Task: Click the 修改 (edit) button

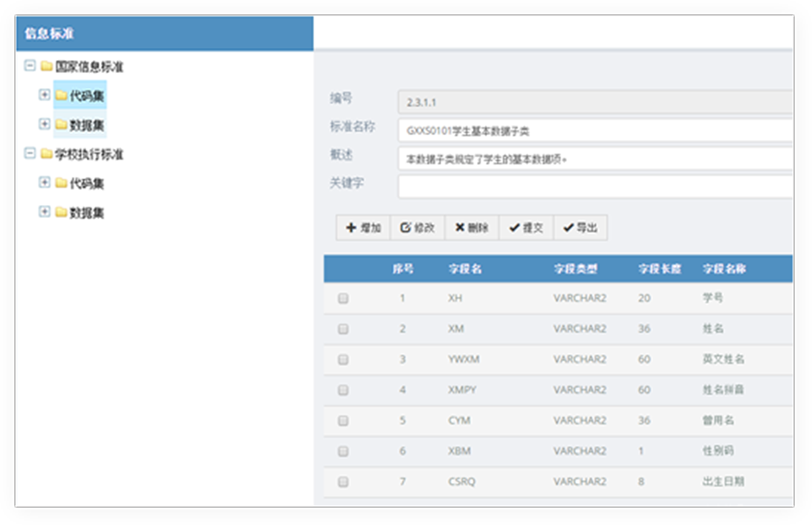Action: coord(417,228)
